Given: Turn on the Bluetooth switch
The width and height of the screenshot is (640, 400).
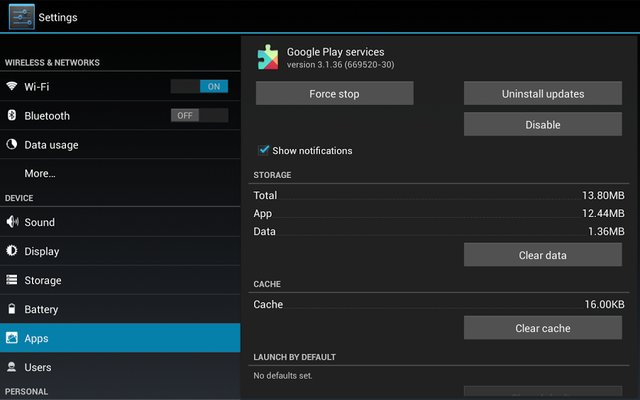Looking at the screenshot, I should click(x=199, y=116).
